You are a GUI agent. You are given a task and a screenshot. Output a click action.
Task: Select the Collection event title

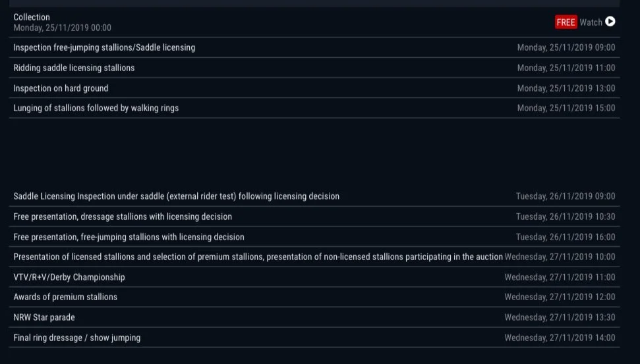coord(32,17)
